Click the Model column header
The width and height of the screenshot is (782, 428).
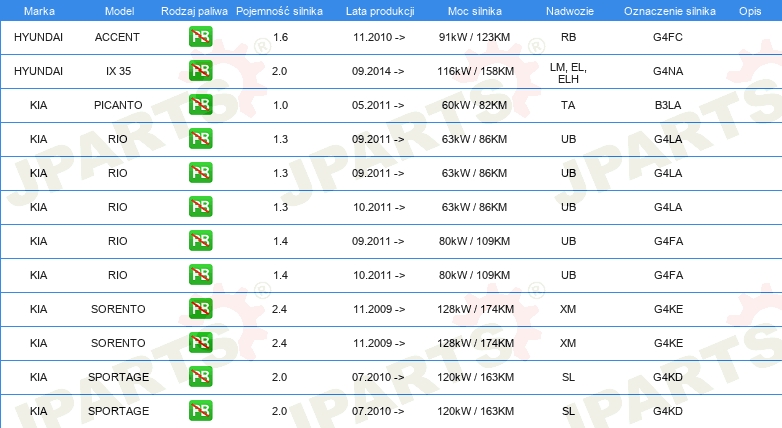(119, 11)
